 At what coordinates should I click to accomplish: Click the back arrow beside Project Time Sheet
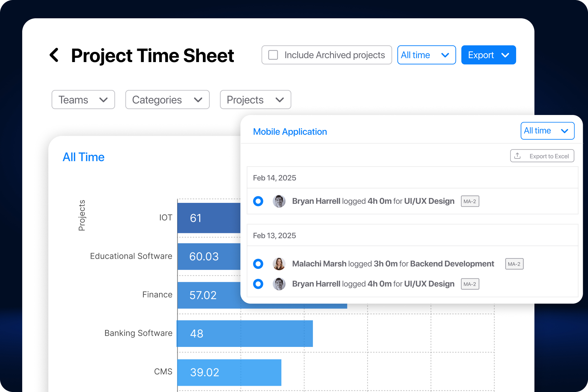coord(54,55)
